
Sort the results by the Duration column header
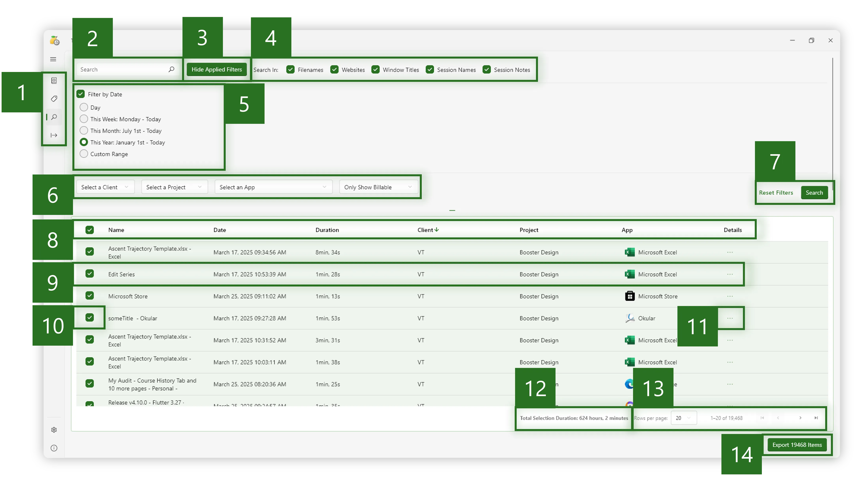[327, 230]
